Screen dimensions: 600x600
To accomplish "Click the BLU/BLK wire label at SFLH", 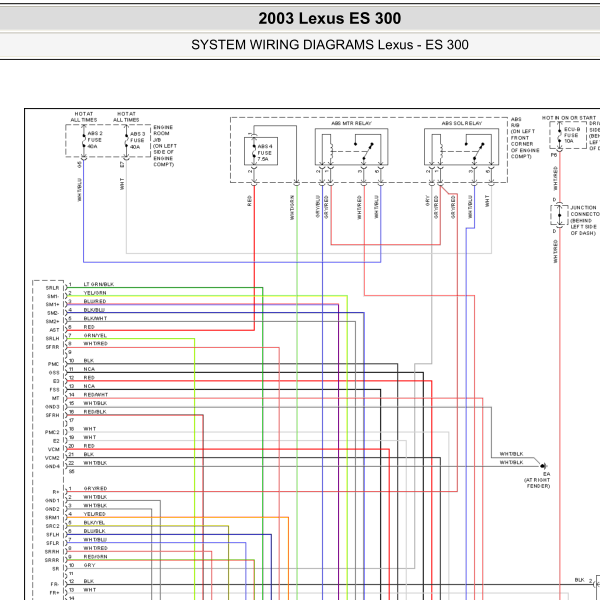I will pyautogui.click(x=95, y=531).
